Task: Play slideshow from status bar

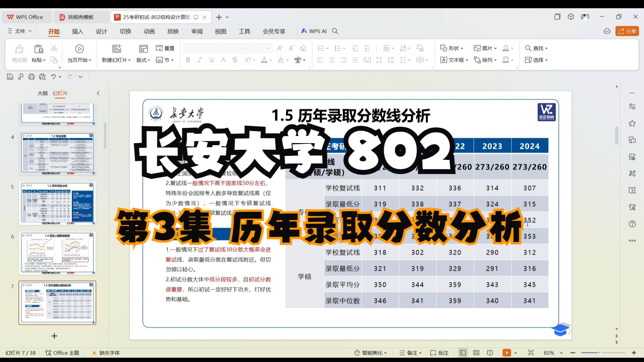Action: [506, 353]
